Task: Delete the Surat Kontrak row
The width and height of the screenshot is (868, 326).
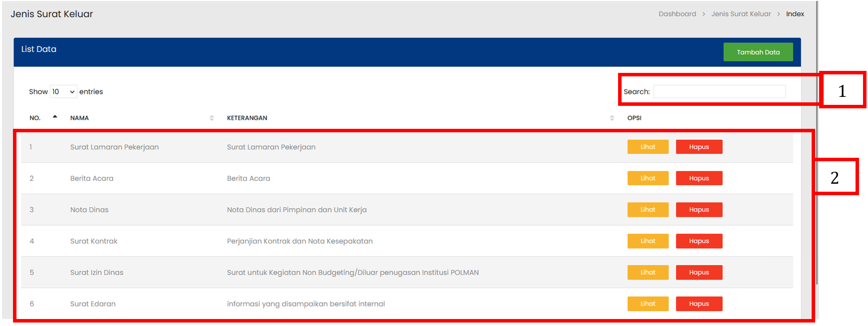Action: point(698,241)
